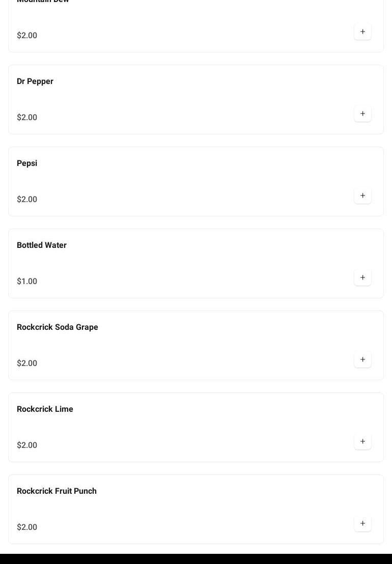Viewport: 392px width, 564px height.
Task: Open the Dr Pepper item title
Action: click(x=35, y=81)
